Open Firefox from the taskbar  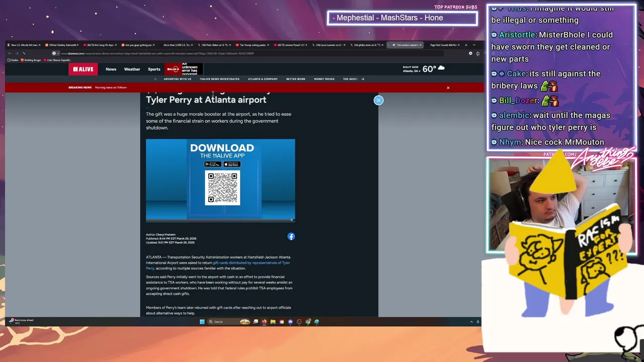pyautogui.click(x=264, y=322)
